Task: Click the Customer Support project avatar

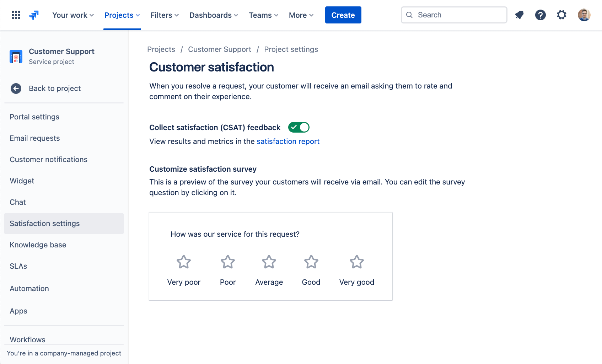Action: (x=16, y=56)
